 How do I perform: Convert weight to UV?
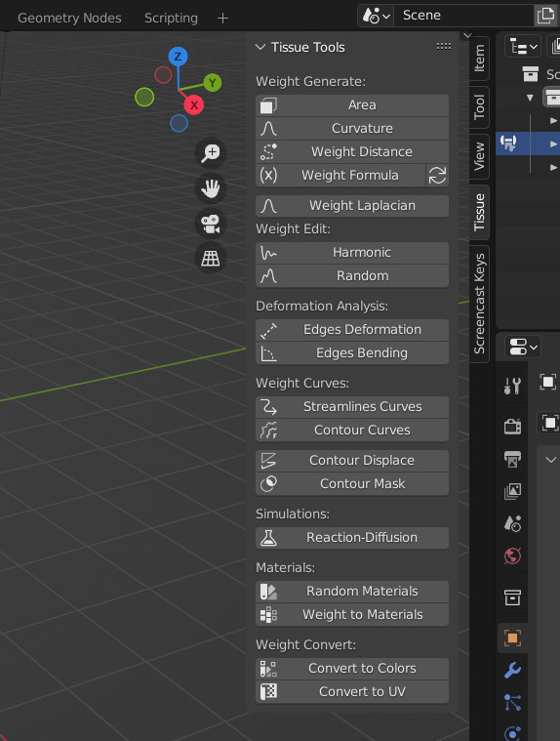(352, 692)
